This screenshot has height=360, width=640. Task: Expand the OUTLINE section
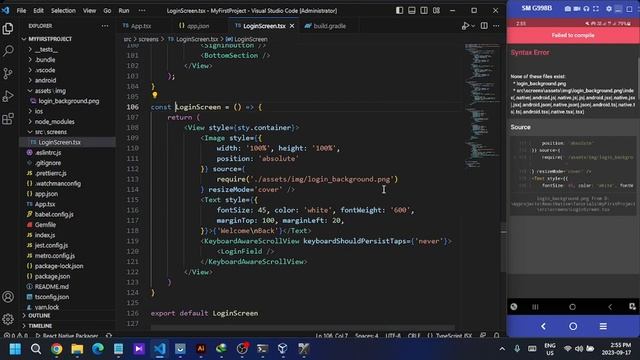(40, 316)
